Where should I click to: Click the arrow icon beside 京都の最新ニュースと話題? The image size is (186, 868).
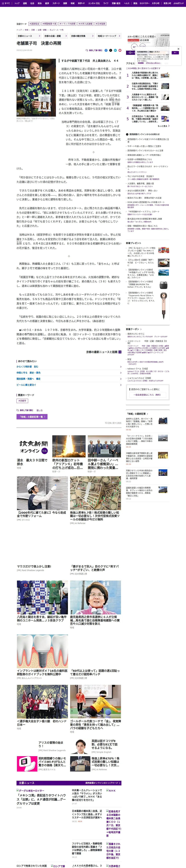(120, 352)
